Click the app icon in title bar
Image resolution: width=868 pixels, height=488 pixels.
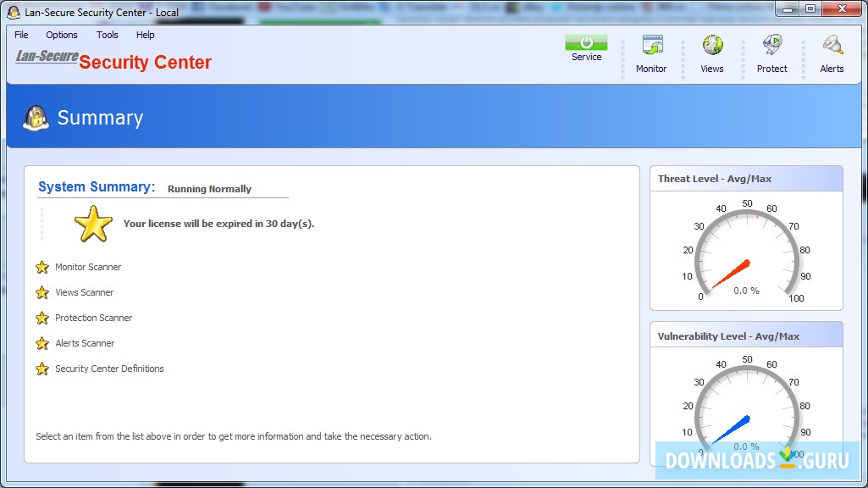(14, 12)
